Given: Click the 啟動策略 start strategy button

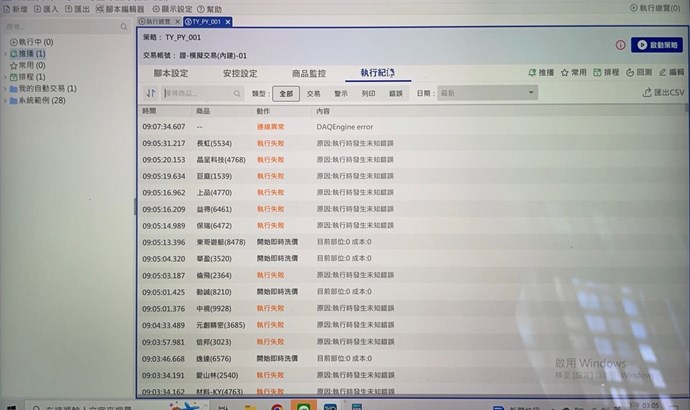Looking at the screenshot, I should coord(656,45).
